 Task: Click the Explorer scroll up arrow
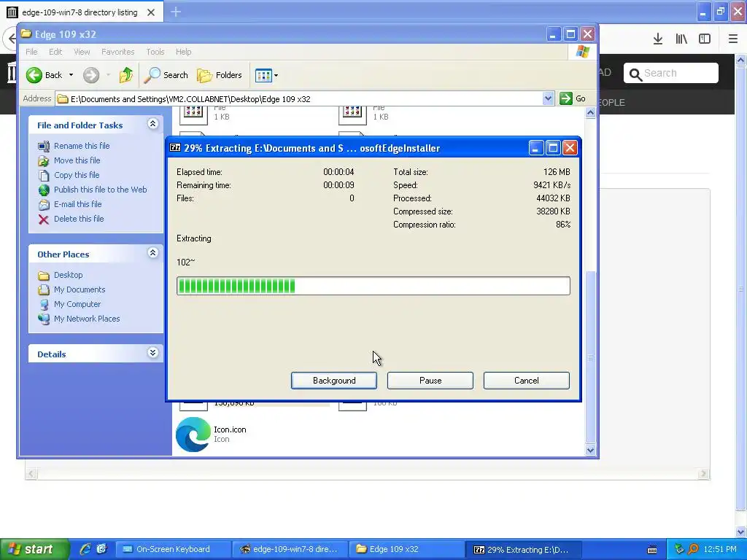(590, 113)
